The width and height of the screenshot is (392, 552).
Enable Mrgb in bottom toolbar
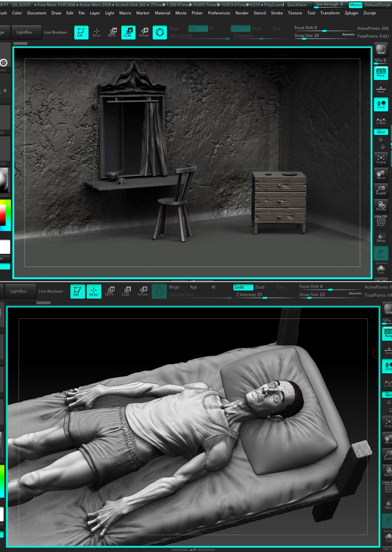point(178,287)
